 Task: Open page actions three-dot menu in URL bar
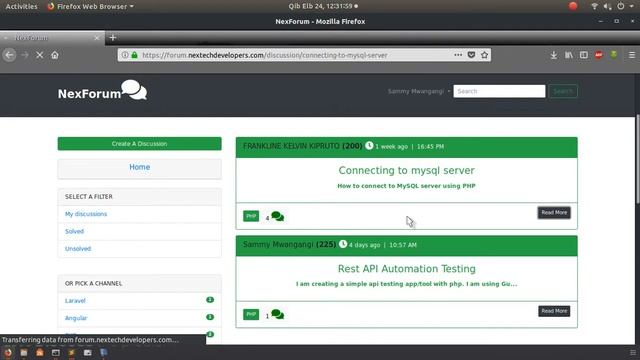click(x=458, y=55)
